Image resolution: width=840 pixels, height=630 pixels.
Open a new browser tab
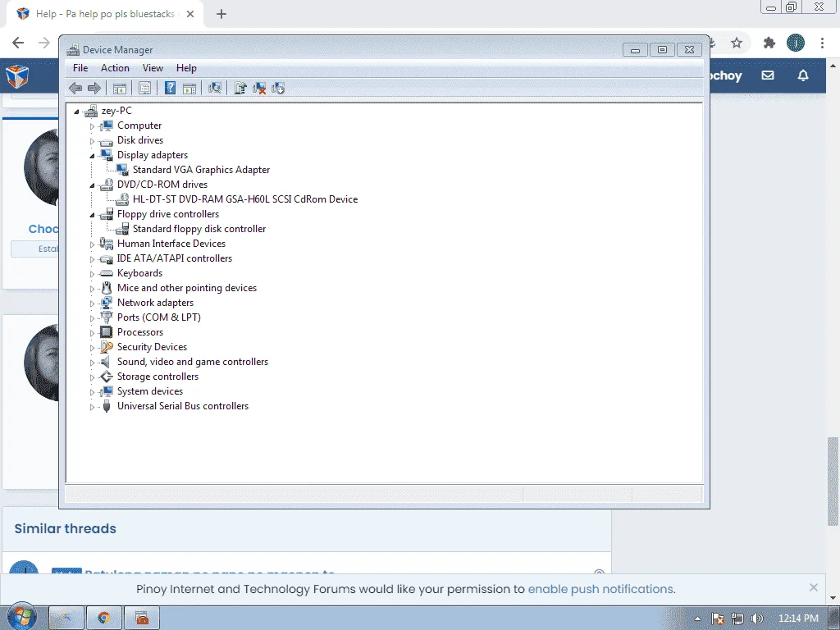click(221, 15)
